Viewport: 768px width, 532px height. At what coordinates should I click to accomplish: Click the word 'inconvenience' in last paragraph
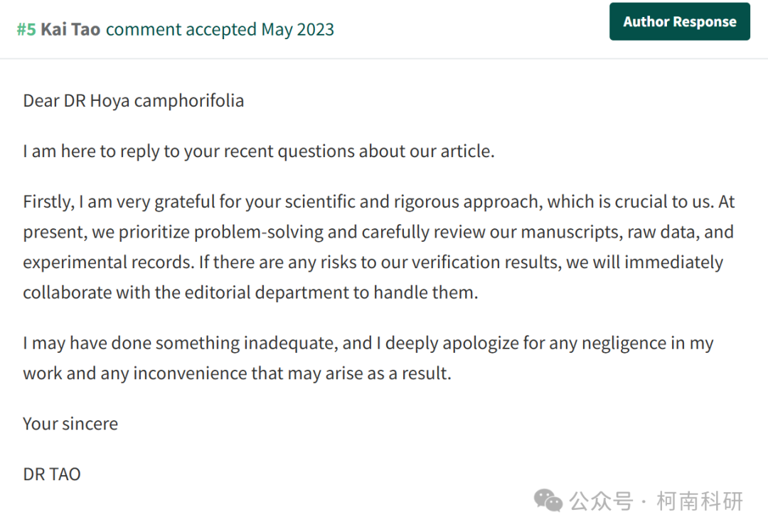coord(190,373)
